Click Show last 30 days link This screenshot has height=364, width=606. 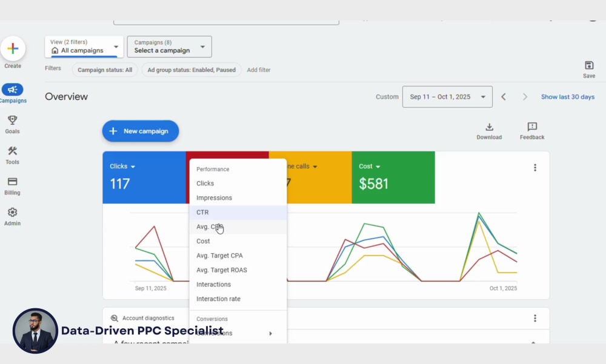(568, 97)
